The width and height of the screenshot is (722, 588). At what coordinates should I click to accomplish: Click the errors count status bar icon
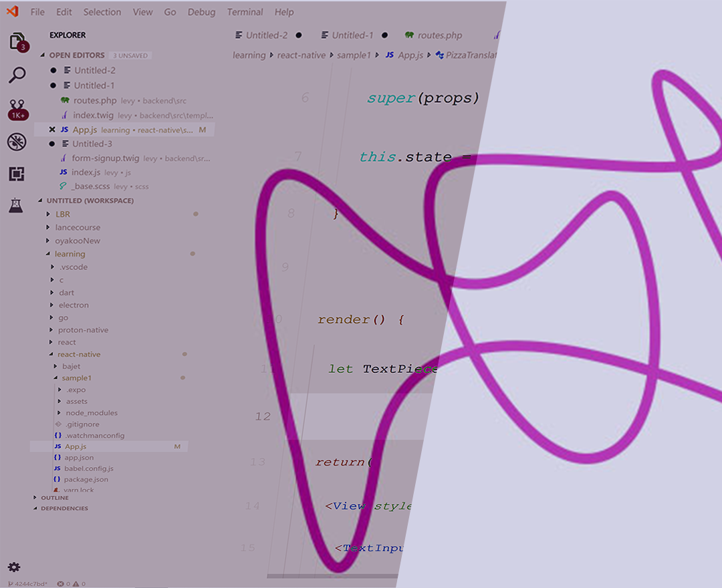(x=64, y=584)
